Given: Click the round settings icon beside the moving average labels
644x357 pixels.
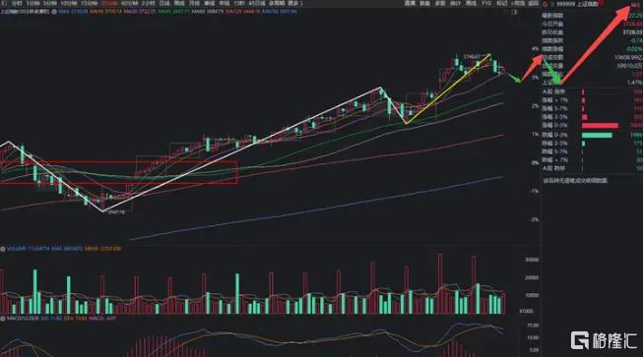Looking at the screenshot, I should pos(54,12).
